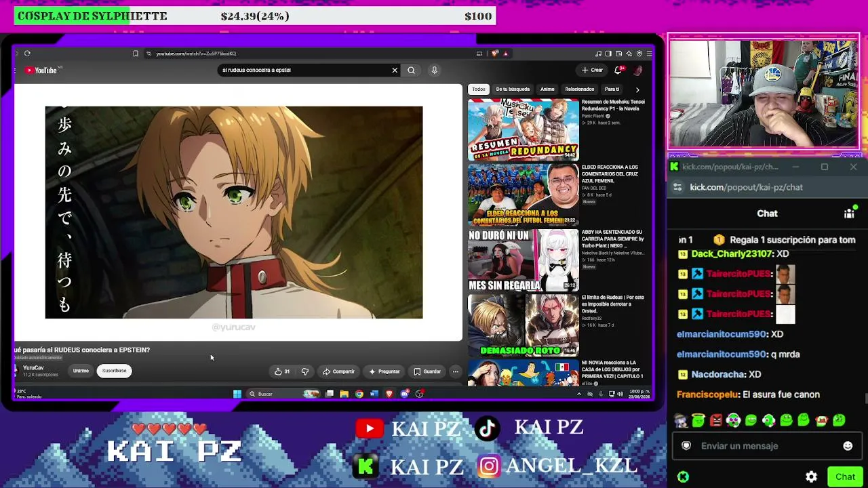Open the Crear menu on YouTube

592,70
